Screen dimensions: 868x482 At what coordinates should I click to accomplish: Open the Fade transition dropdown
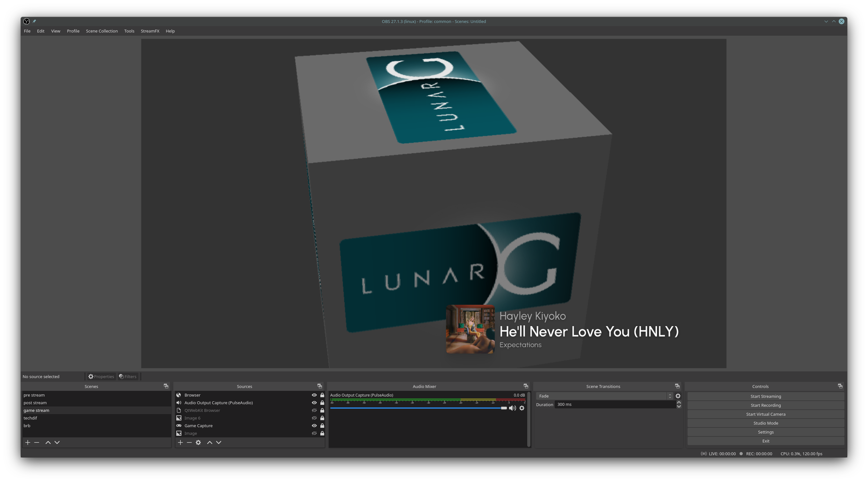(x=604, y=396)
